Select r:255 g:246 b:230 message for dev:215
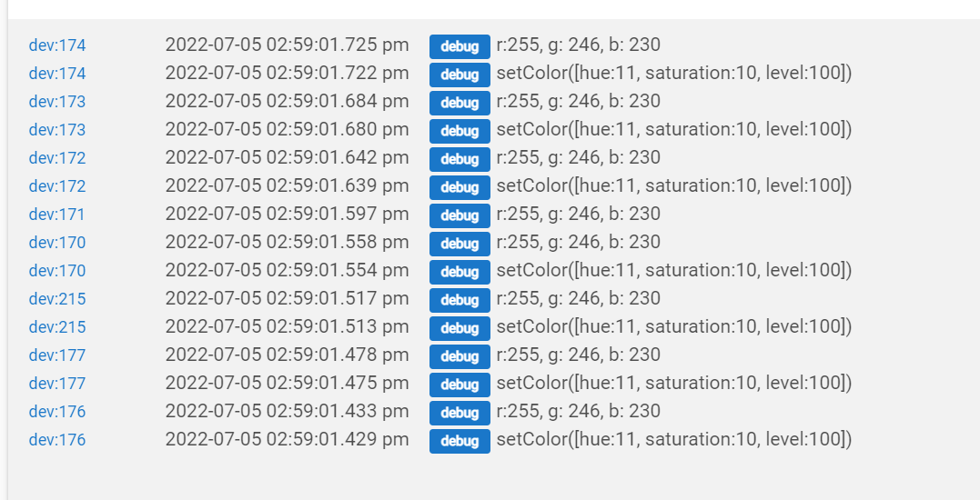This screenshot has width=980, height=500. tap(578, 298)
